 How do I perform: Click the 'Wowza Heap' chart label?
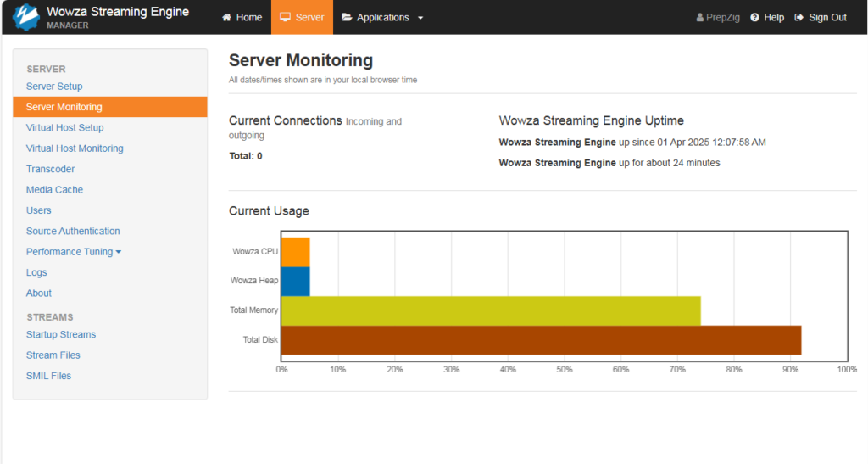pos(254,281)
